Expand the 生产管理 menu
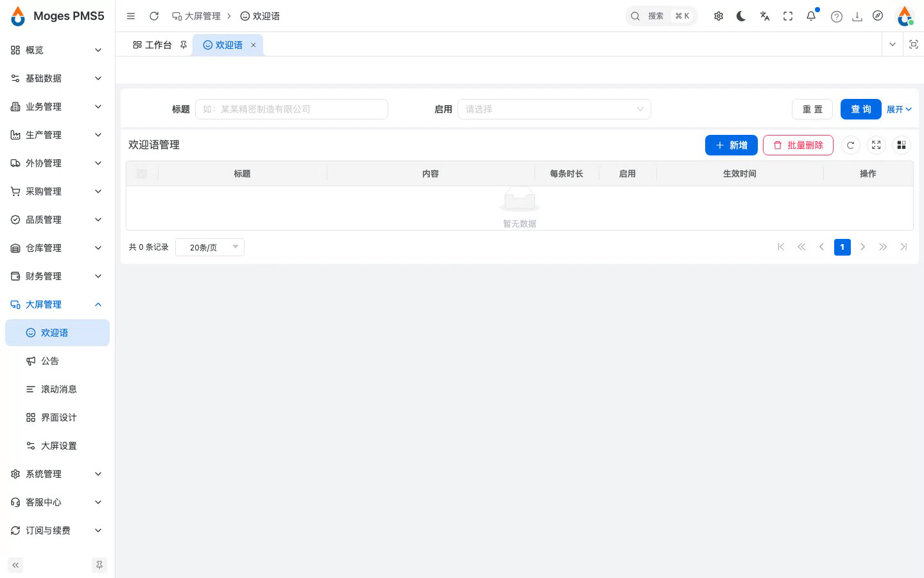This screenshot has width=924, height=578. tap(58, 135)
